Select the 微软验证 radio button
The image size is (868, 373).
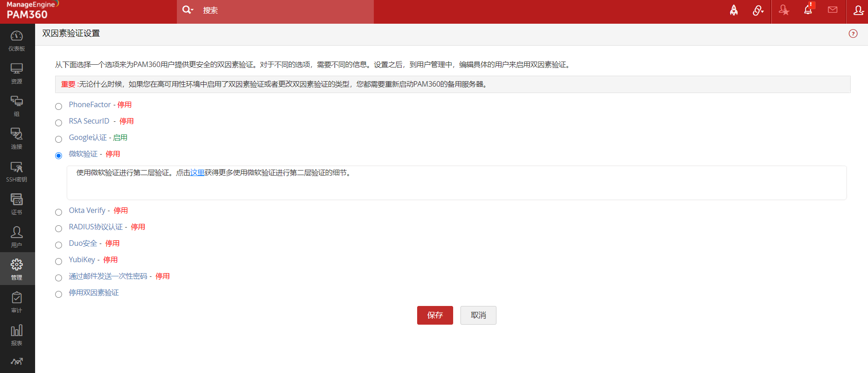tap(58, 155)
